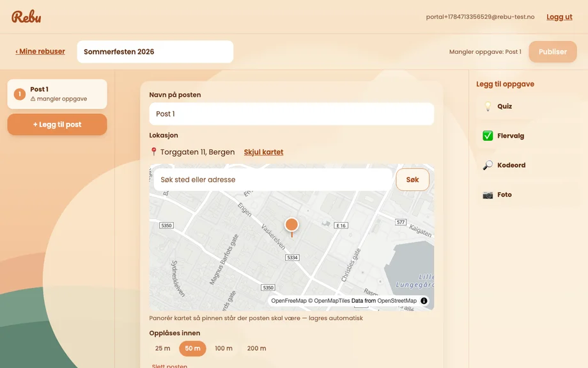588x368 pixels.
Task: Add a Kodeord magnifier task
Action: (x=528, y=165)
